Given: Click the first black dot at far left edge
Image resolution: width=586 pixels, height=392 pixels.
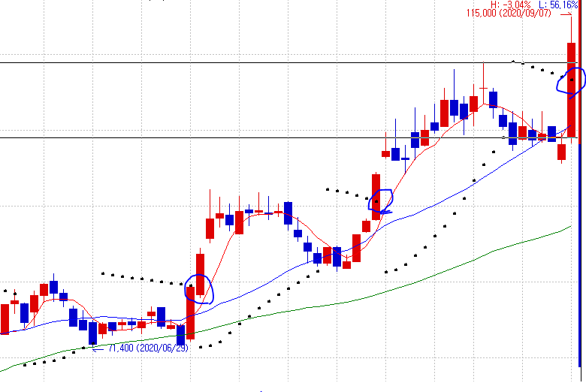Looking at the screenshot, I should (5, 291).
